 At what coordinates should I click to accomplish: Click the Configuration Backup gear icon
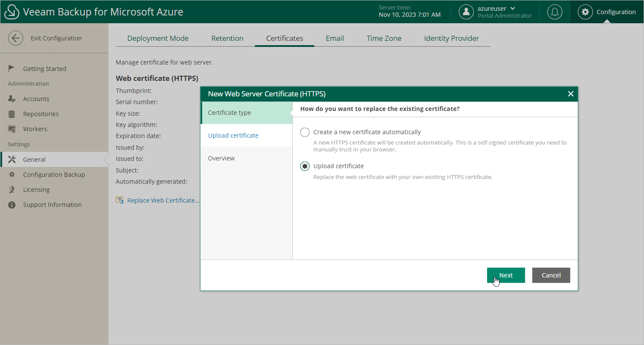[12, 175]
